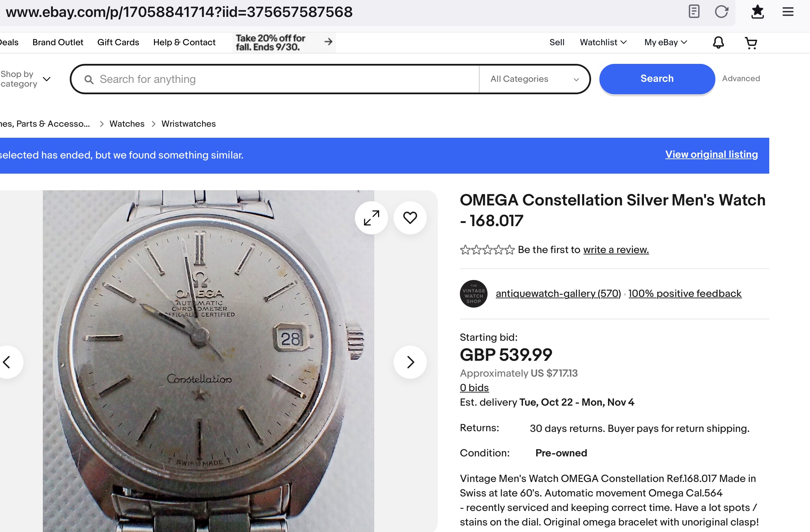810x532 pixels.
Task: Open antiquewatch-gallery seller profile link
Action: coord(558,293)
